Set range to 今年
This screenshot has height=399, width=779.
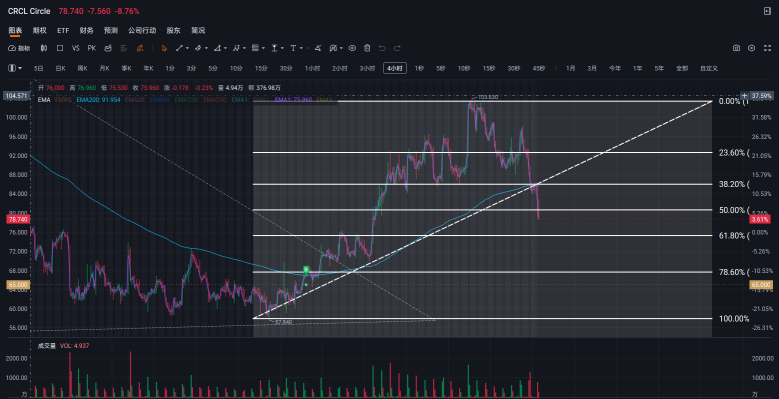pos(615,68)
